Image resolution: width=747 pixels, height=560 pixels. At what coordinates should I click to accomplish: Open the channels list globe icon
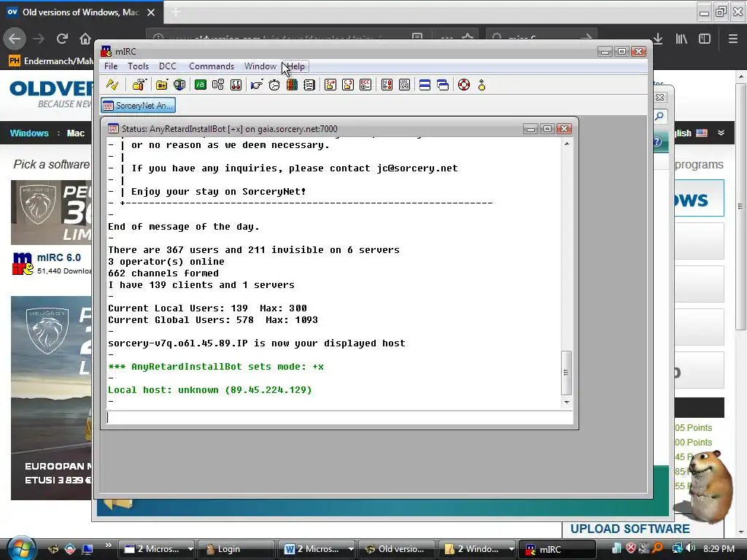coord(179,85)
